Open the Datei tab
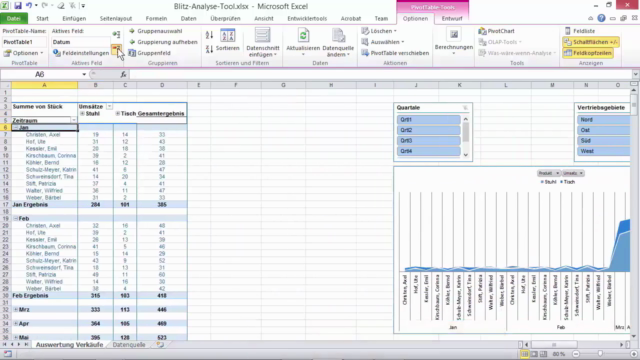Screen dimensions: 640x360 tap(13, 18)
